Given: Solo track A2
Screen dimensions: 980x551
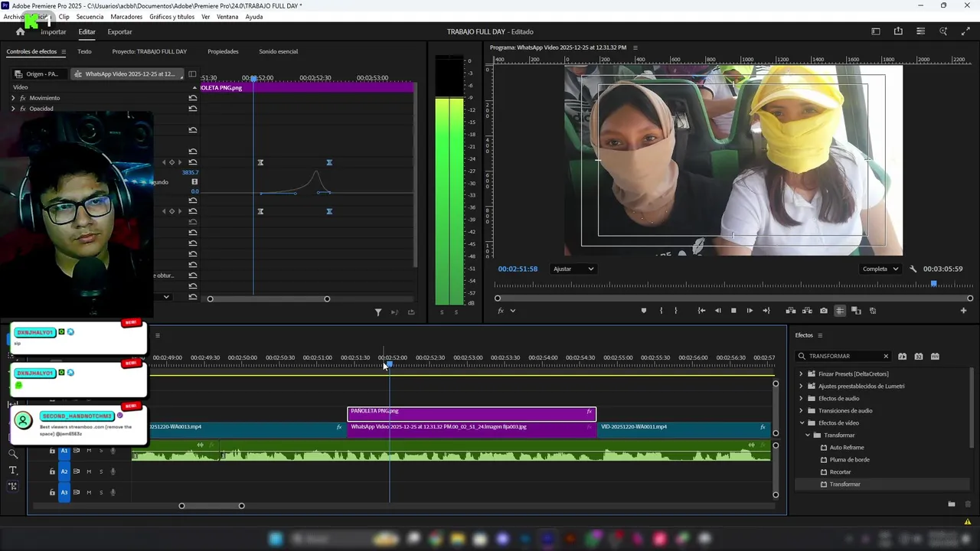Looking at the screenshot, I should click(x=101, y=471).
